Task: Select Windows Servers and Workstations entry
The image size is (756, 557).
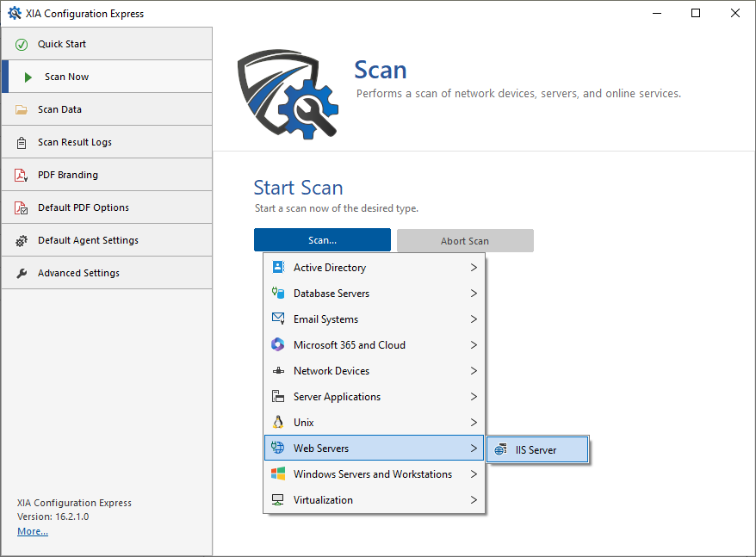Action: tap(375, 474)
